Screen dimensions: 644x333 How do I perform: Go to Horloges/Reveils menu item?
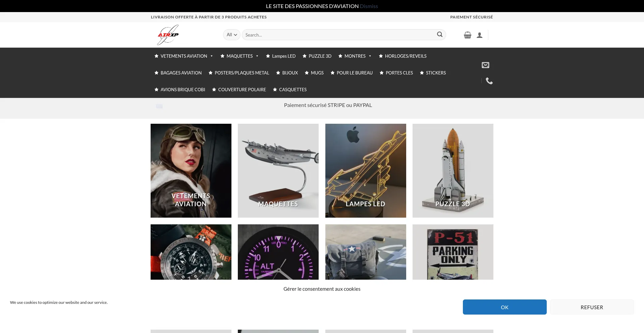[x=406, y=56]
